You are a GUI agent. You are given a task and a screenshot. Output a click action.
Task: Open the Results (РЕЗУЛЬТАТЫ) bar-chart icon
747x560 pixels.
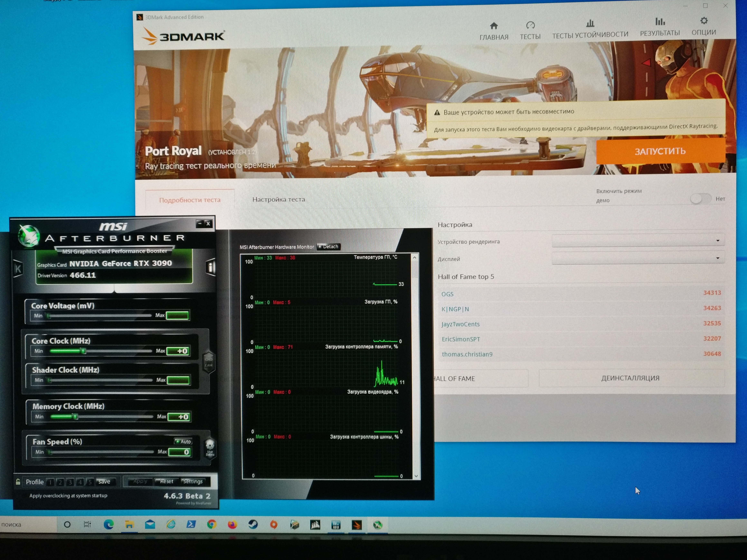click(660, 22)
